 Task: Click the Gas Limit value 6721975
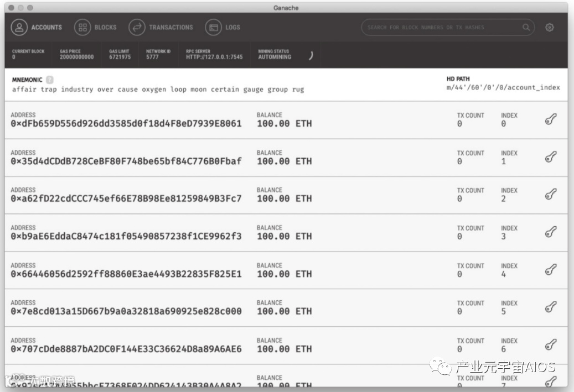[120, 57]
